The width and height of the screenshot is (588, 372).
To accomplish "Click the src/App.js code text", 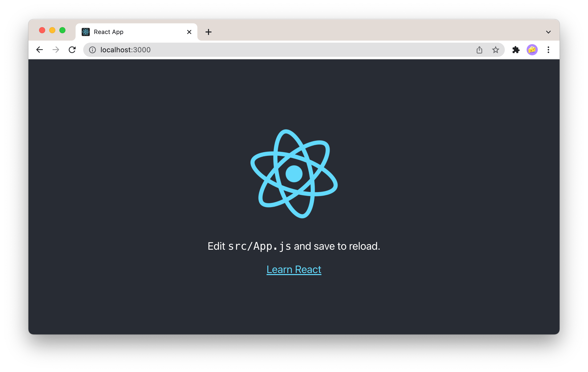I will [260, 246].
